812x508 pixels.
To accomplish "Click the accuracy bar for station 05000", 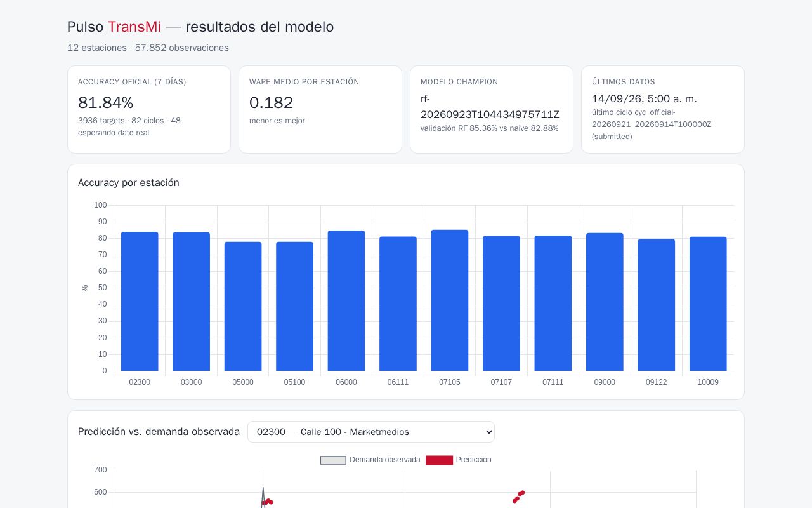I will [x=243, y=306].
